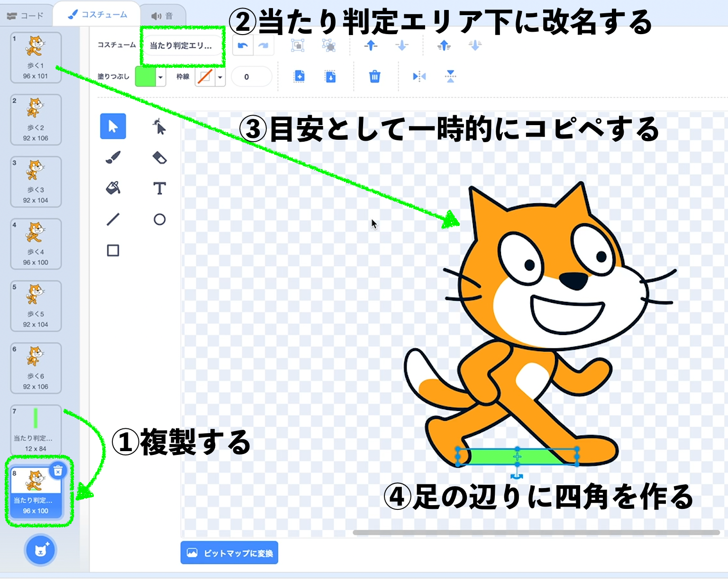Switch to the コスチューム tab
Viewport: 728px width, 580px height.
tap(97, 14)
